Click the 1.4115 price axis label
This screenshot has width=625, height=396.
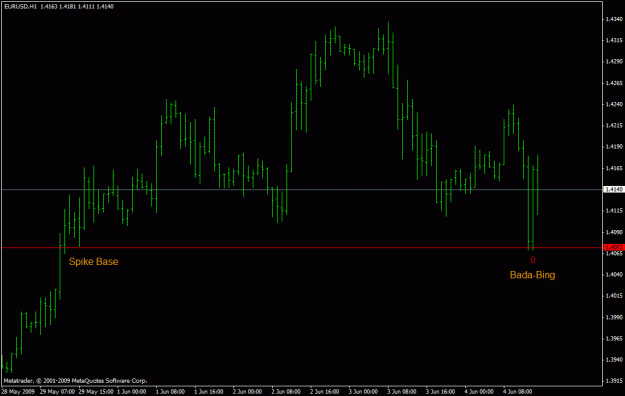(614, 211)
